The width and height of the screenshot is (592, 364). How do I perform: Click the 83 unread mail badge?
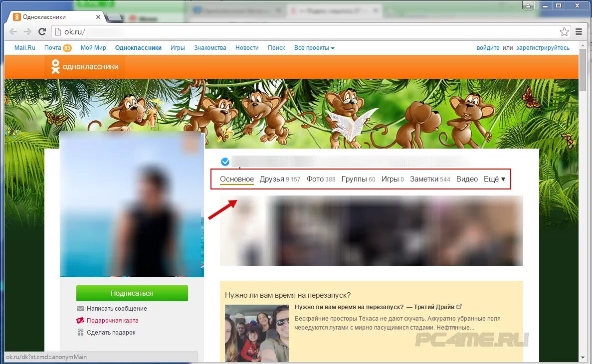point(67,48)
